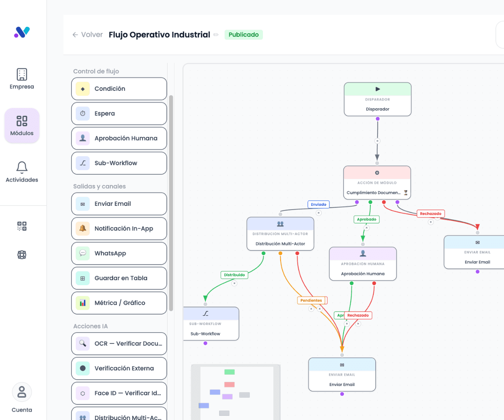Click the Volver back link
Screen dimensions: 504x420
tap(87, 34)
